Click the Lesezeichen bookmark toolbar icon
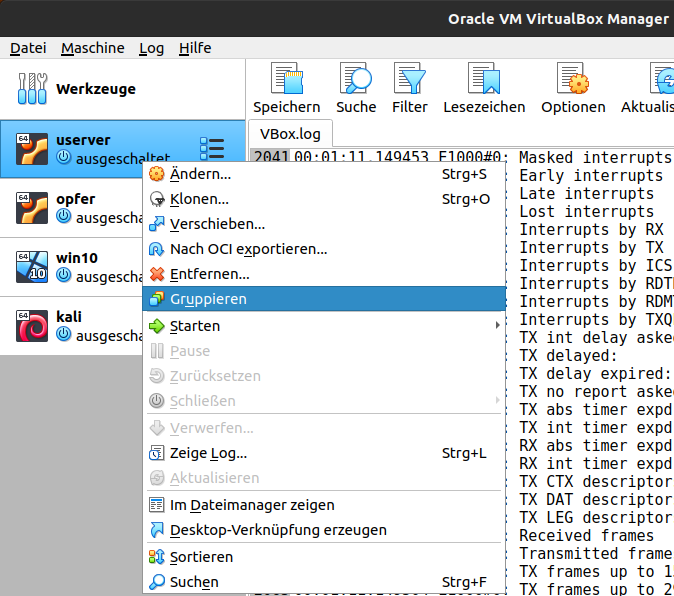674x596 pixels. (x=484, y=78)
